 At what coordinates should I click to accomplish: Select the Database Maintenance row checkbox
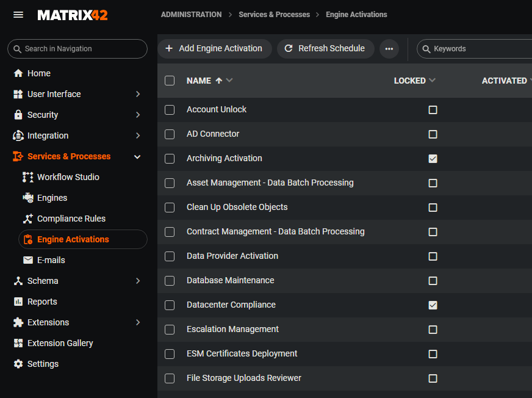(x=170, y=281)
